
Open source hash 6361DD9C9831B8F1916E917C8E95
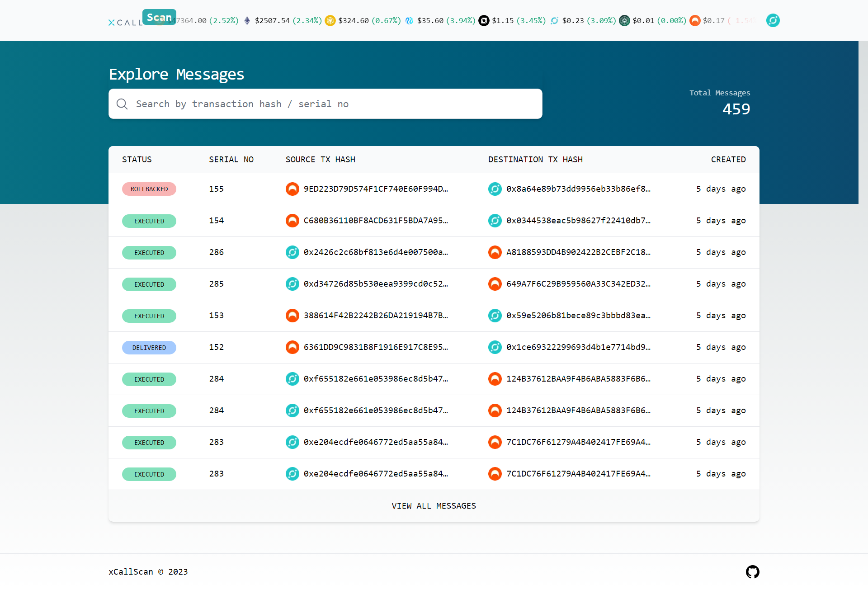pos(376,347)
